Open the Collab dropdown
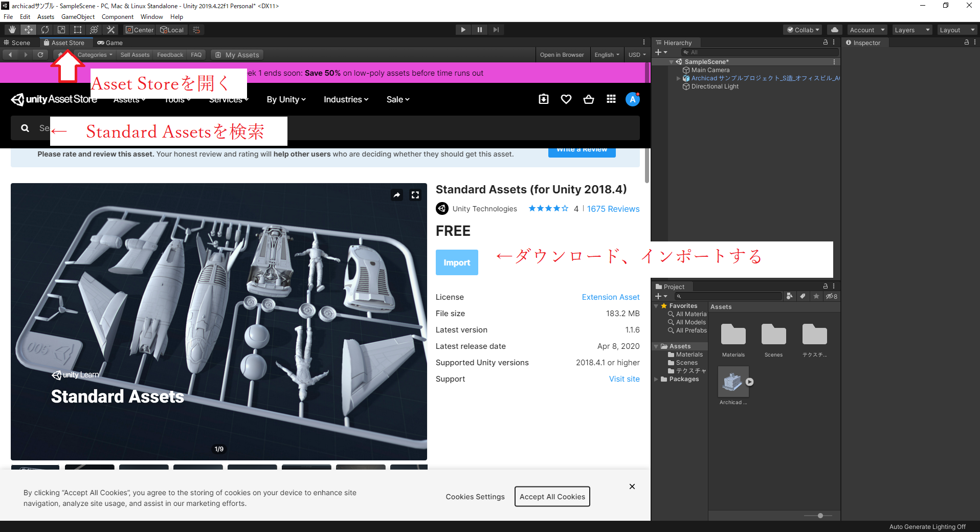Viewport: 980px width, 532px height. coord(803,30)
